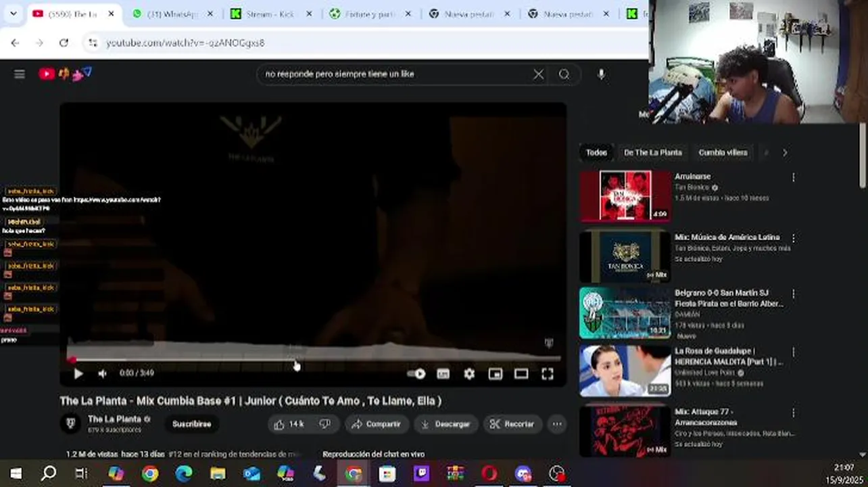The height and width of the screenshot is (487, 868).
Task: Open File Explorer from taskbar
Action: (x=218, y=473)
